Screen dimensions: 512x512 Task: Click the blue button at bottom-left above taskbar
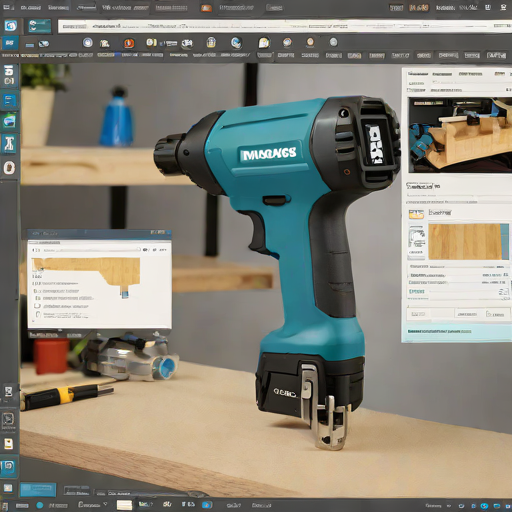[x=38, y=490]
